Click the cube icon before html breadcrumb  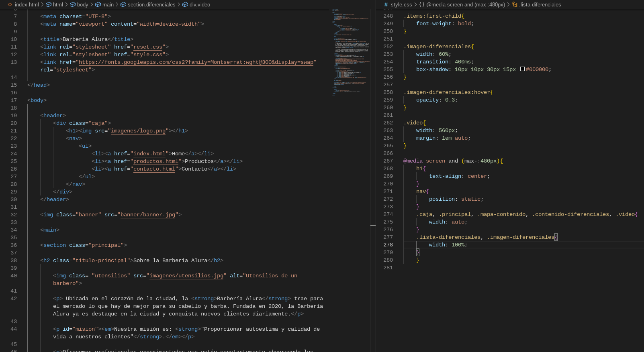click(49, 5)
